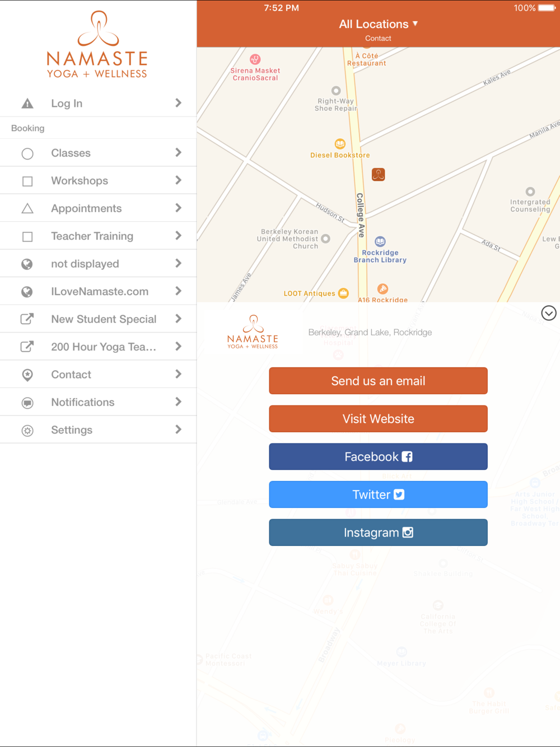Image resolution: width=560 pixels, height=747 pixels.
Task: Click the gear icon beside Settings
Action: [27, 431]
